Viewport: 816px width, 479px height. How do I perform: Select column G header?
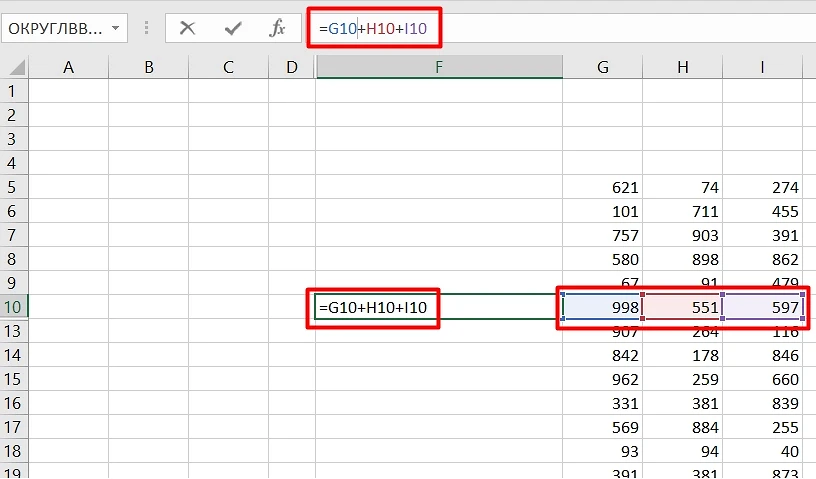tap(602, 67)
